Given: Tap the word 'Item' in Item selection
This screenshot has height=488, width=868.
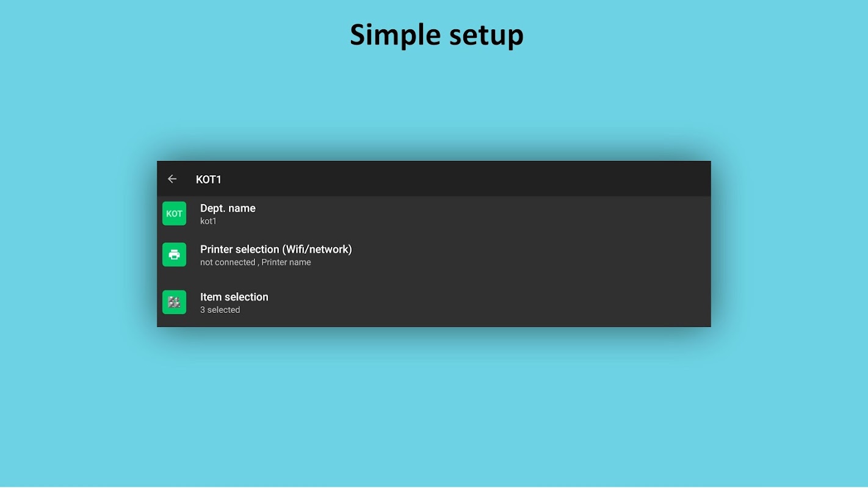Looking at the screenshot, I should pyautogui.click(x=211, y=297).
